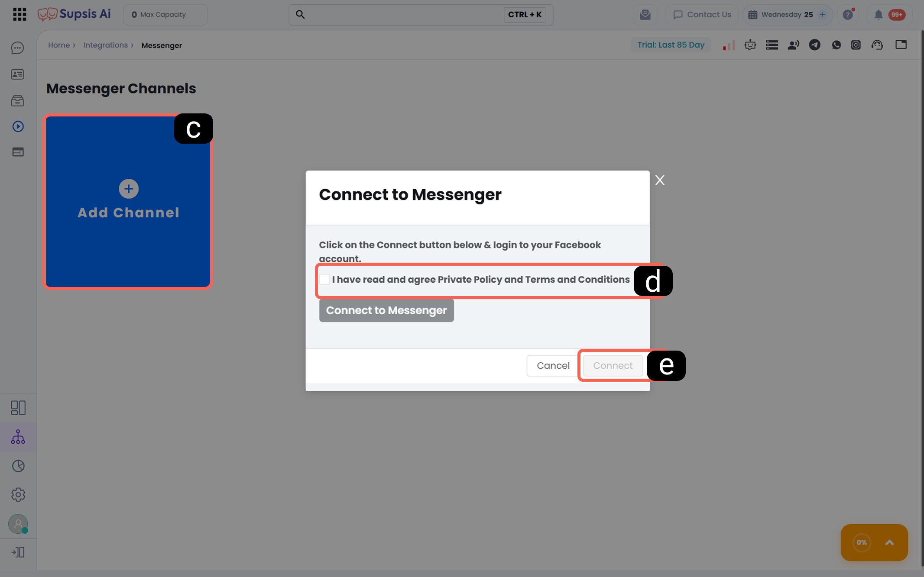Image resolution: width=924 pixels, height=577 pixels.
Task: Open the reports pie chart icon
Action: point(18,466)
